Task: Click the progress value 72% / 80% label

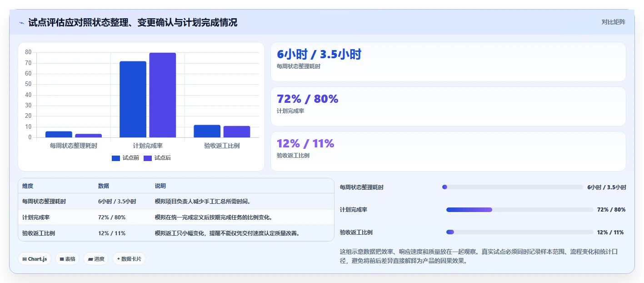Action: pyautogui.click(x=611, y=210)
